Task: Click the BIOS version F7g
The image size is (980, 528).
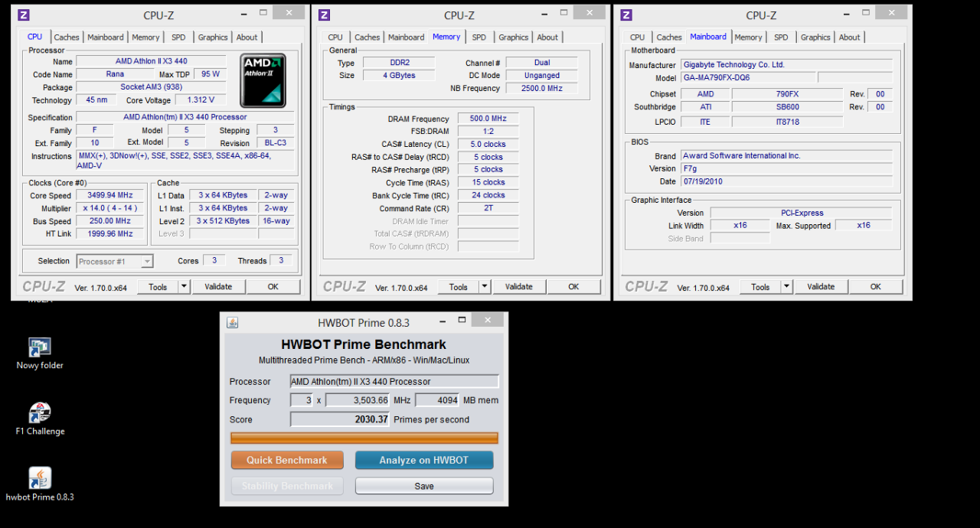Action: point(786,168)
